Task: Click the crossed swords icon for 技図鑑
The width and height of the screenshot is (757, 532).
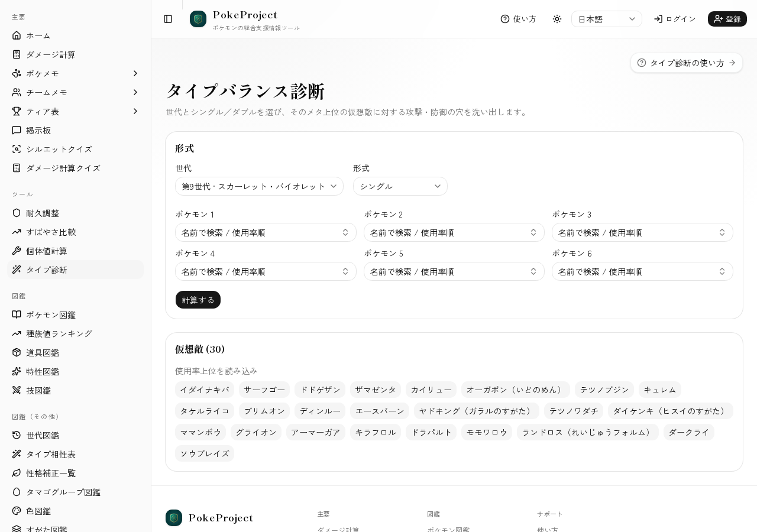Action: coord(17,390)
